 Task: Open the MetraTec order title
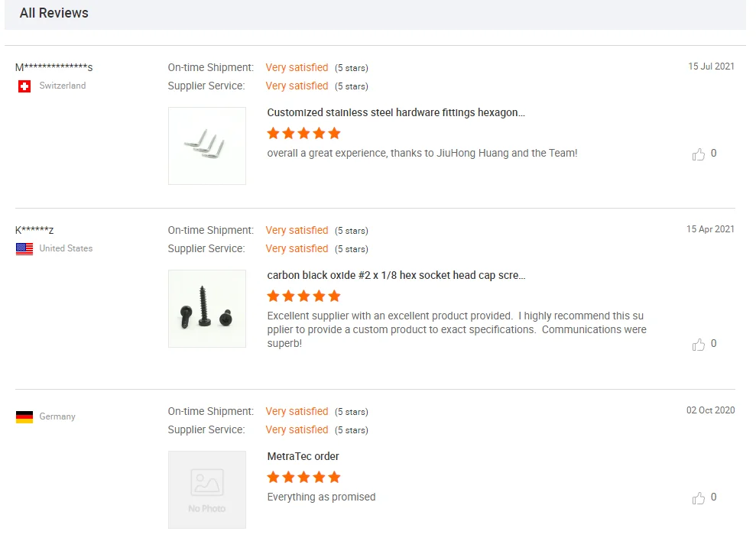[x=303, y=456]
